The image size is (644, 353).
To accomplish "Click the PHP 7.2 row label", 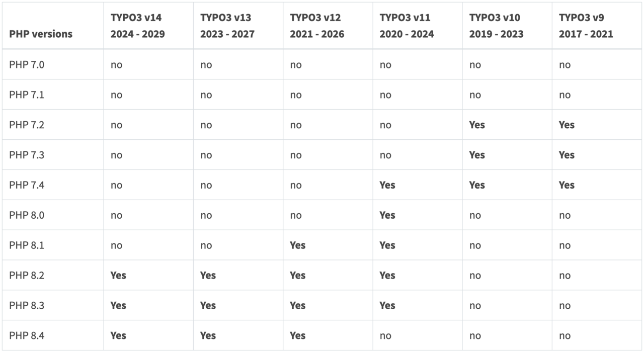I will click(27, 125).
